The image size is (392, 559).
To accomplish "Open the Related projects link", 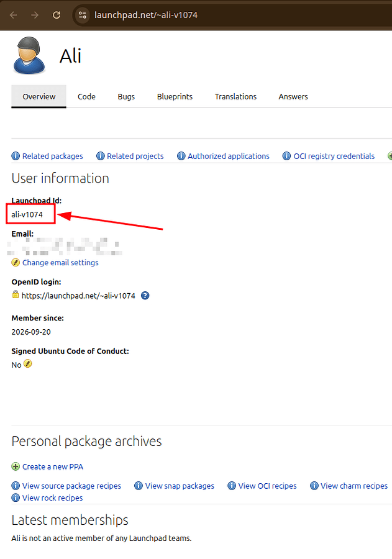I will pyautogui.click(x=135, y=156).
